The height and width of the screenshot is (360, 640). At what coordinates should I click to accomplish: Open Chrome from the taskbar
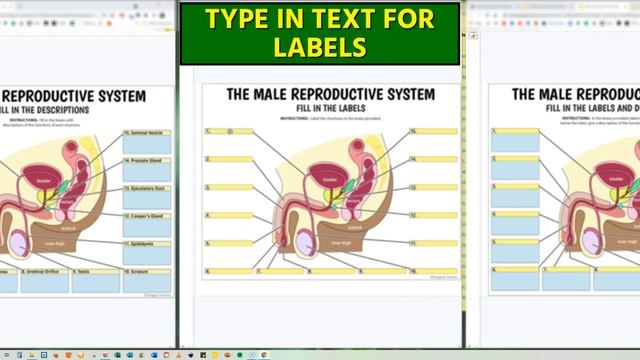pos(264,355)
